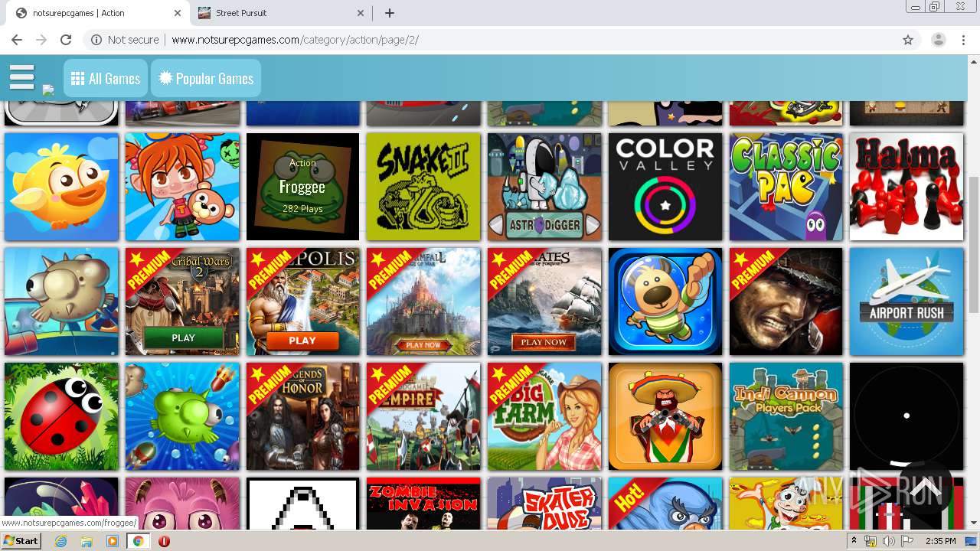The height and width of the screenshot is (551, 980).
Task: Open the premium Big Farm game
Action: [544, 416]
